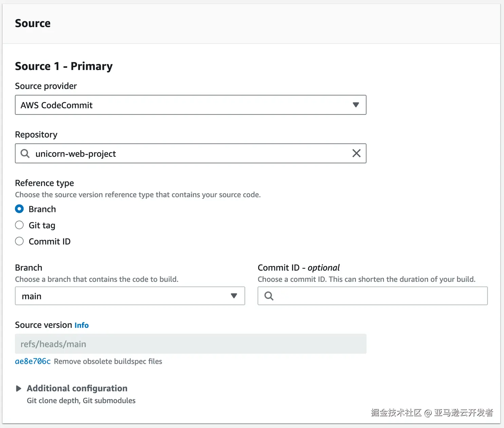
Task: Open the Info link beside Source version
Action: (81, 325)
